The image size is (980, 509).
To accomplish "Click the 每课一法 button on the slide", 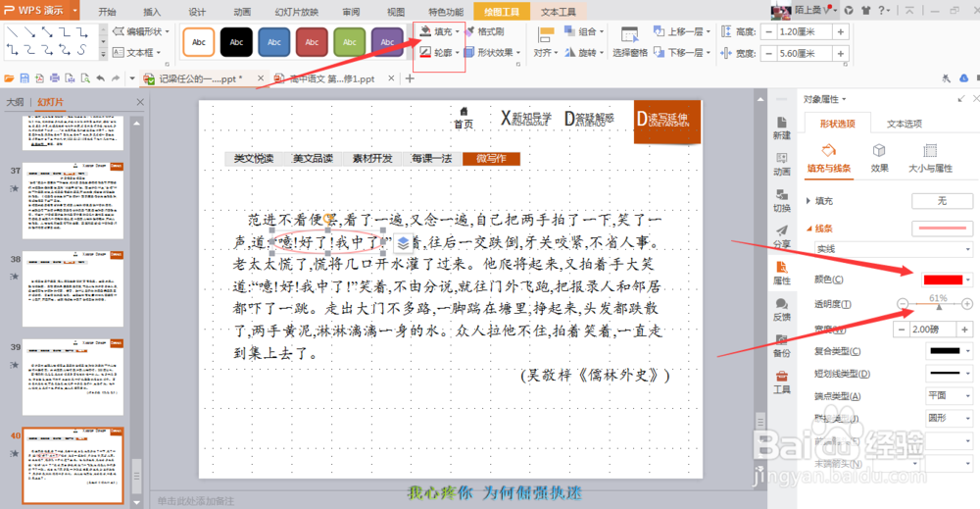I will click(x=432, y=158).
